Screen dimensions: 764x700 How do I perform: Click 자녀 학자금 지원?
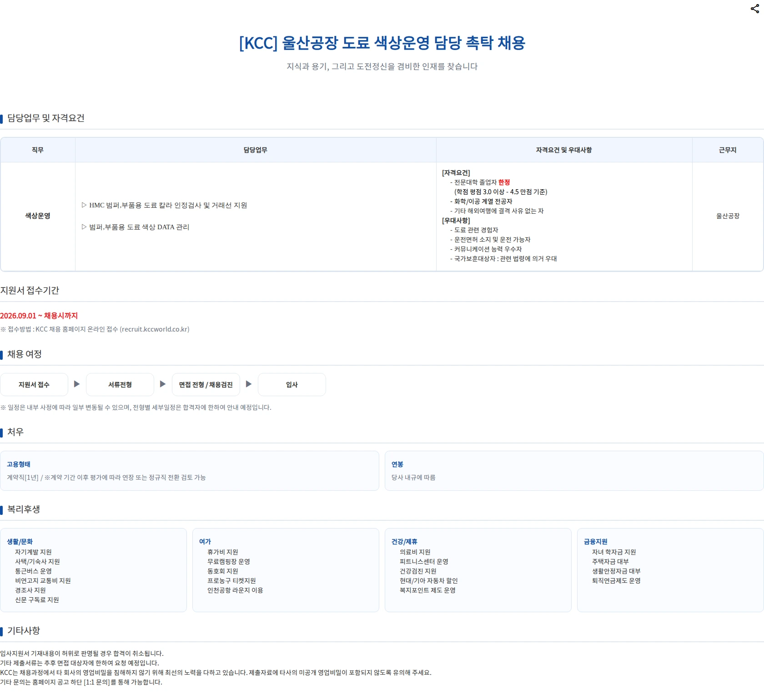tap(614, 552)
